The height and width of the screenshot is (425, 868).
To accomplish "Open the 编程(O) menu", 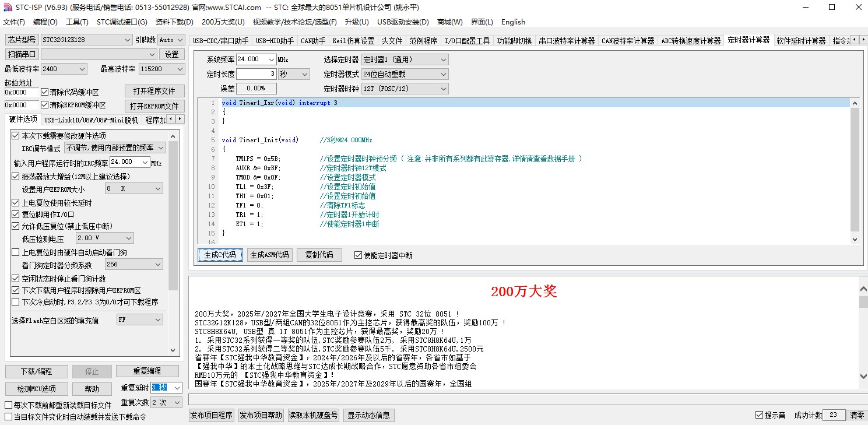I will pos(45,22).
